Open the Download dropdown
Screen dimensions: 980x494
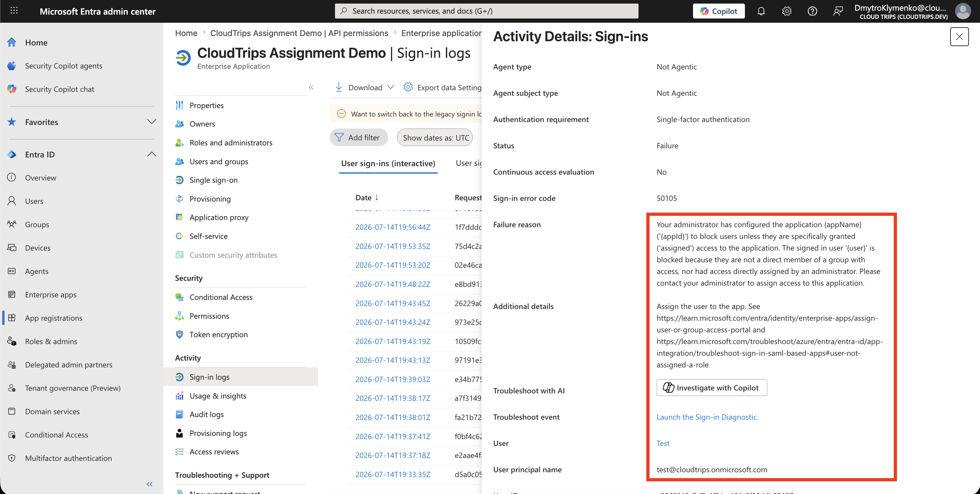[364, 87]
